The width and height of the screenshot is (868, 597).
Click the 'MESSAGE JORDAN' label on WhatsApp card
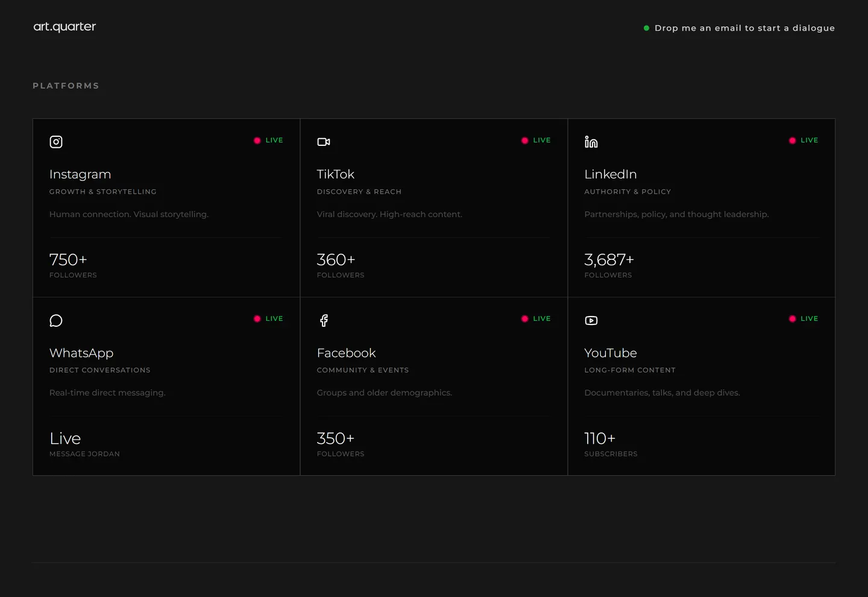click(x=84, y=454)
